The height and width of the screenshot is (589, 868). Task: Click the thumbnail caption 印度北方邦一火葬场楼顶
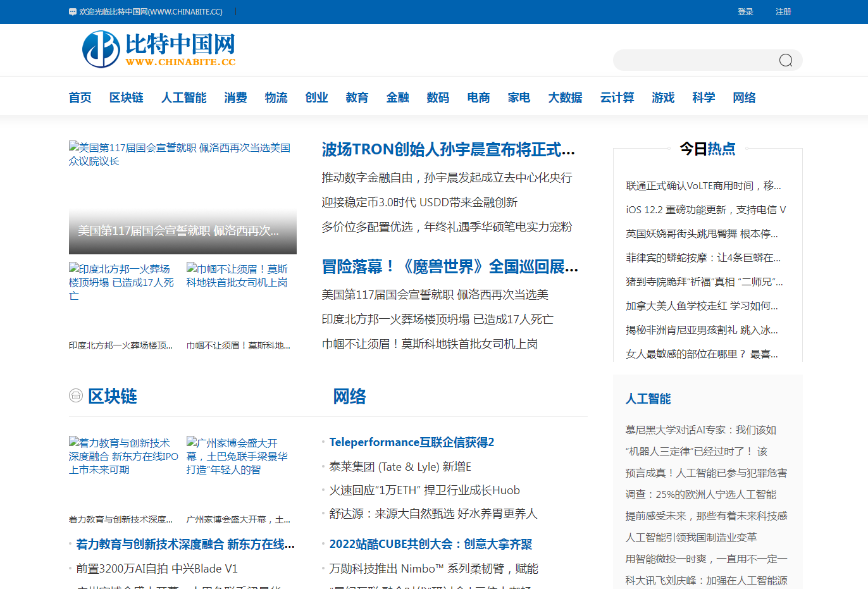121,345
